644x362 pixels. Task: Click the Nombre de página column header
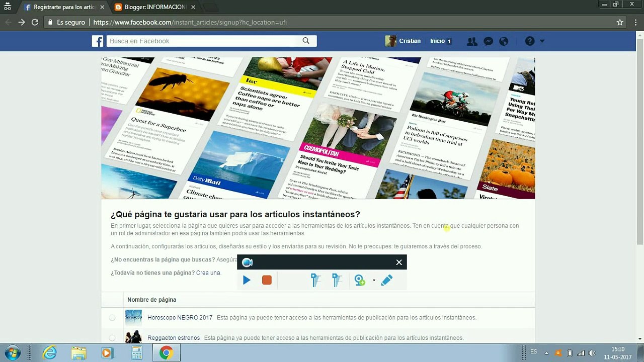pyautogui.click(x=151, y=300)
